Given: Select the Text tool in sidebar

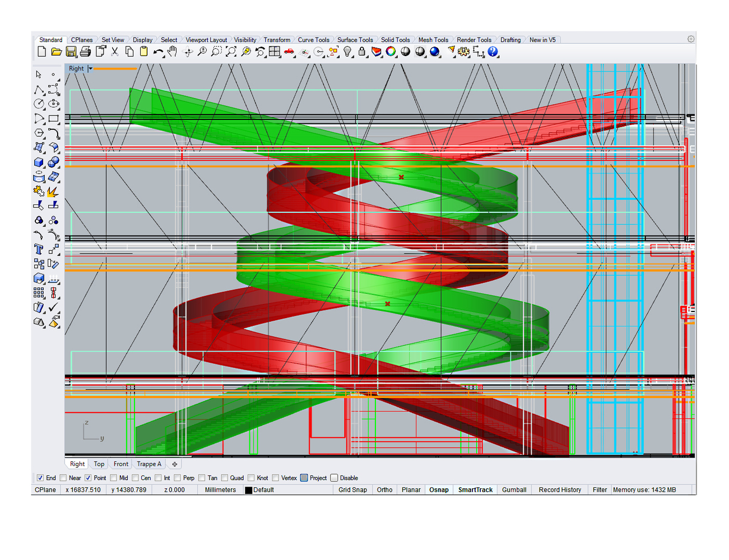Looking at the screenshot, I should [x=39, y=249].
